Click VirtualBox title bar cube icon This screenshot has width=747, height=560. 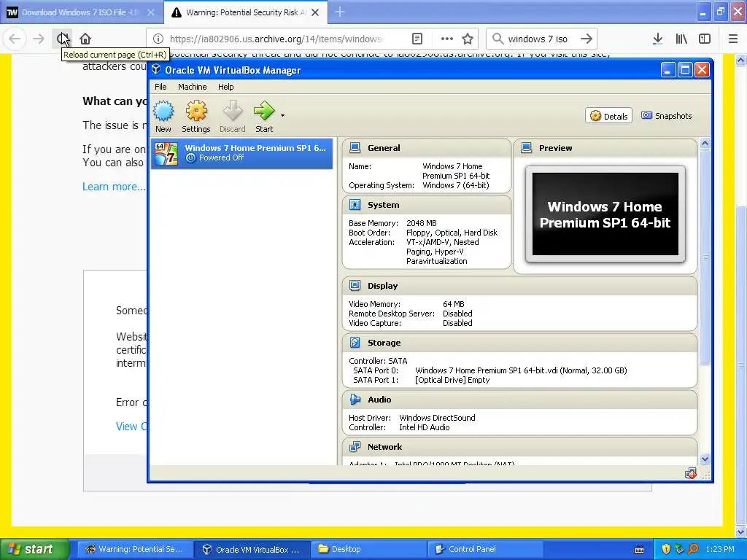(x=156, y=70)
